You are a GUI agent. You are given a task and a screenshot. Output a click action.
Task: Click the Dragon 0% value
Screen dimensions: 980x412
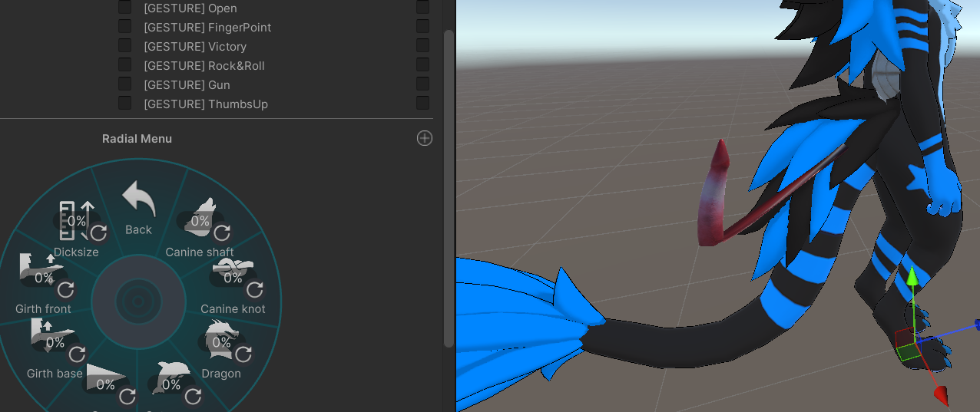[x=222, y=342]
